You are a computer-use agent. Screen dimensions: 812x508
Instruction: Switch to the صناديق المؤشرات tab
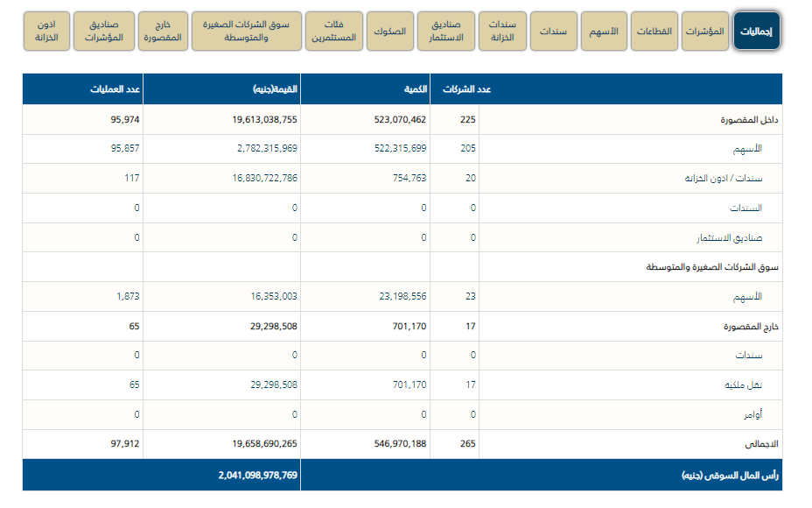click(x=103, y=32)
